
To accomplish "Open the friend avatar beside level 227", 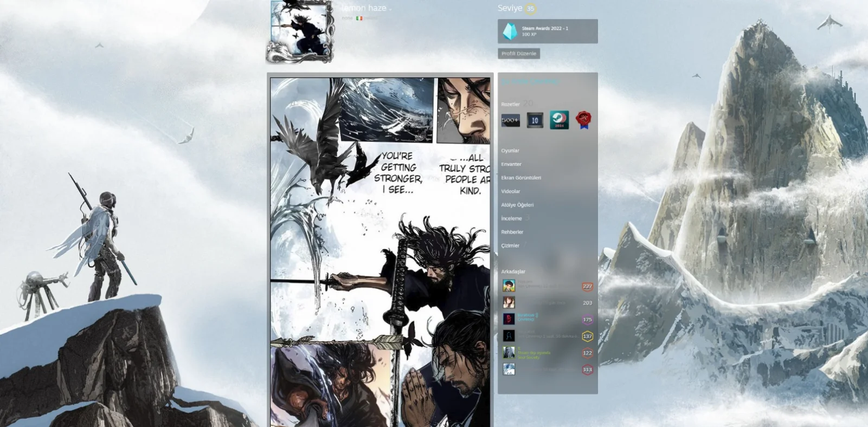I will click(509, 286).
